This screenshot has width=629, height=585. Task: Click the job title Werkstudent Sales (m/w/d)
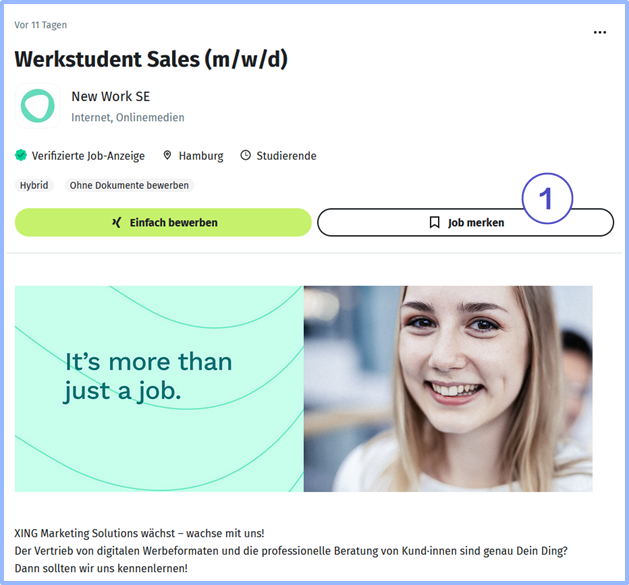(151, 59)
